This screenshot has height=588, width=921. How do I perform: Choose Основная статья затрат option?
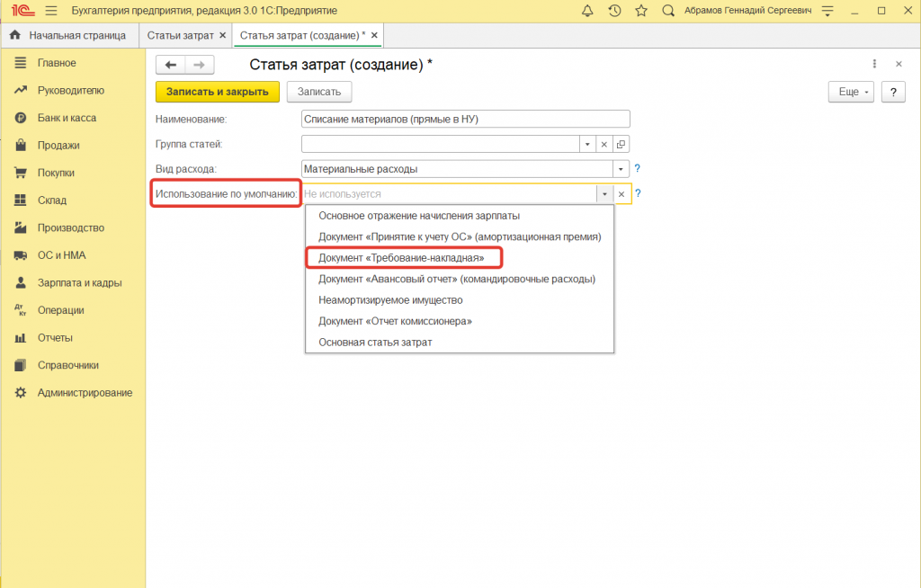tap(375, 343)
